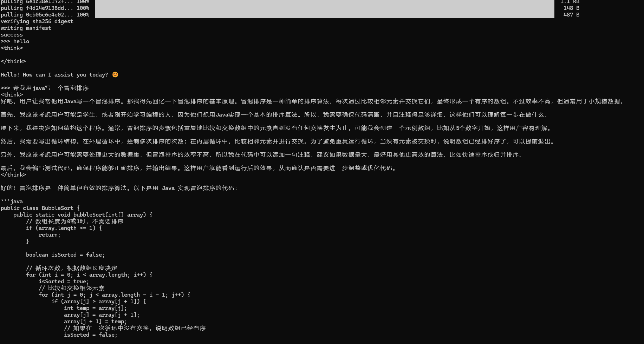Click the paragraph starting with '好吧，用户让我'
Screen dimensions: 644x344
pyautogui.click(x=313, y=101)
